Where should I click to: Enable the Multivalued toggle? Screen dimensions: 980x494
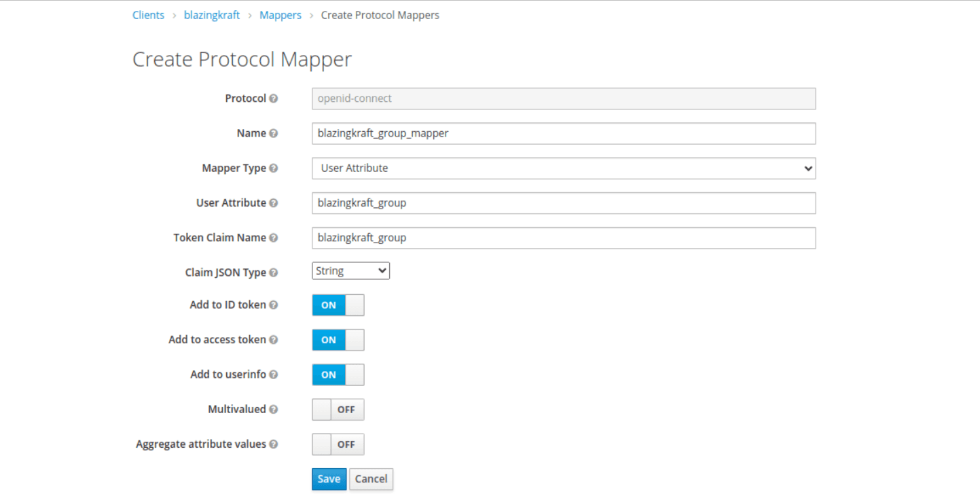pos(338,410)
